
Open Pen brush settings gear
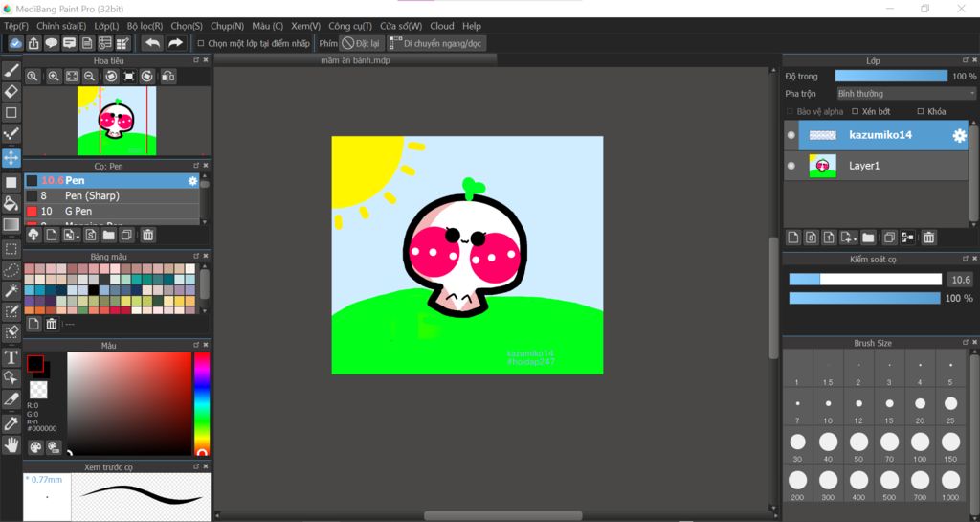192,181
